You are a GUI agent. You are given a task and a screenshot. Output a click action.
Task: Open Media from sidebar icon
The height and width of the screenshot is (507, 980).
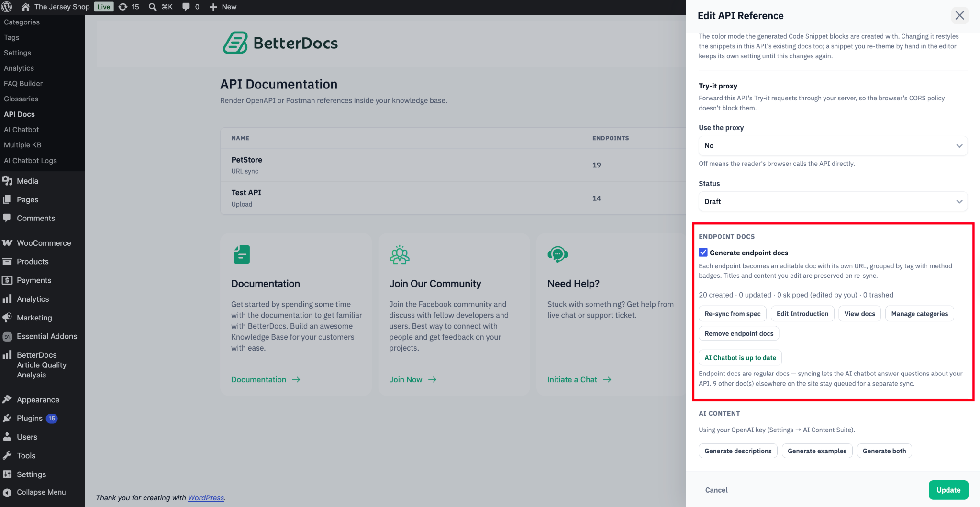point(7,181)
